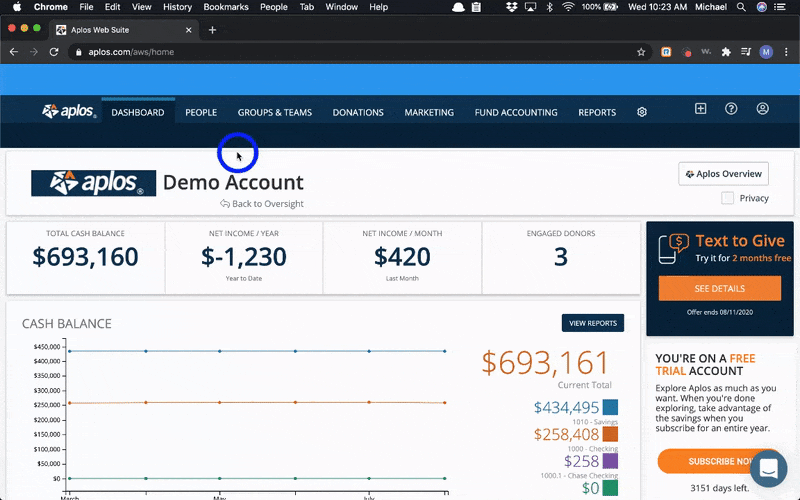Bookmark this page with the star icon
Image resolution: width=800 pixels, height=500 pixels.
click(641, 52)
